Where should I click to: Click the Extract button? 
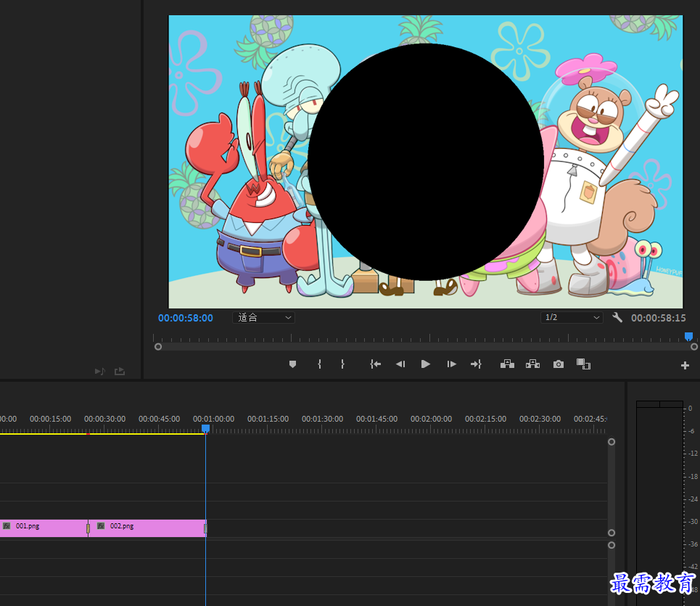pyautogui.click(x=532, y=364)
